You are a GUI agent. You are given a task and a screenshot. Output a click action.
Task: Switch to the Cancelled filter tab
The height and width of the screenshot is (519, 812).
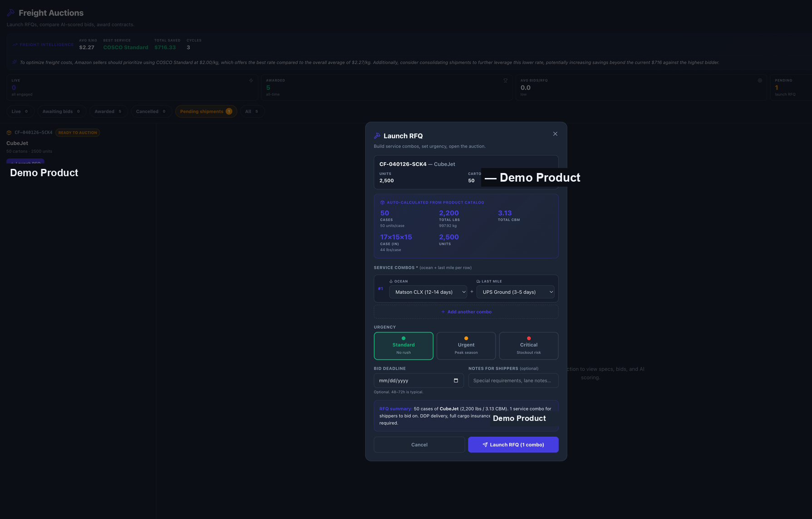click(152, 112)
